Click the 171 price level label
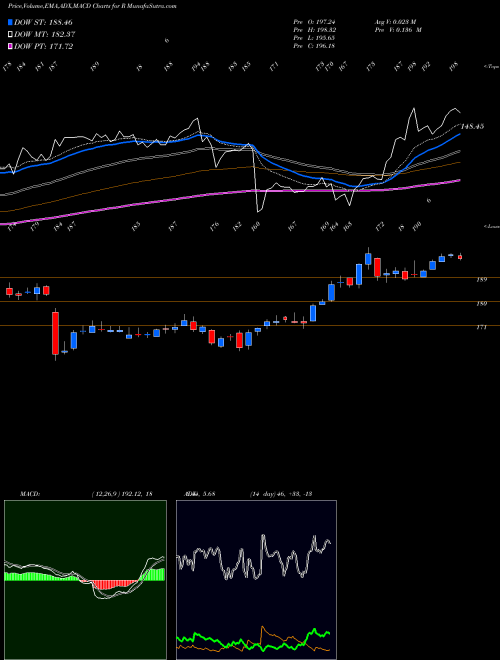Screen dimensions: 500x660 [481, 327]
